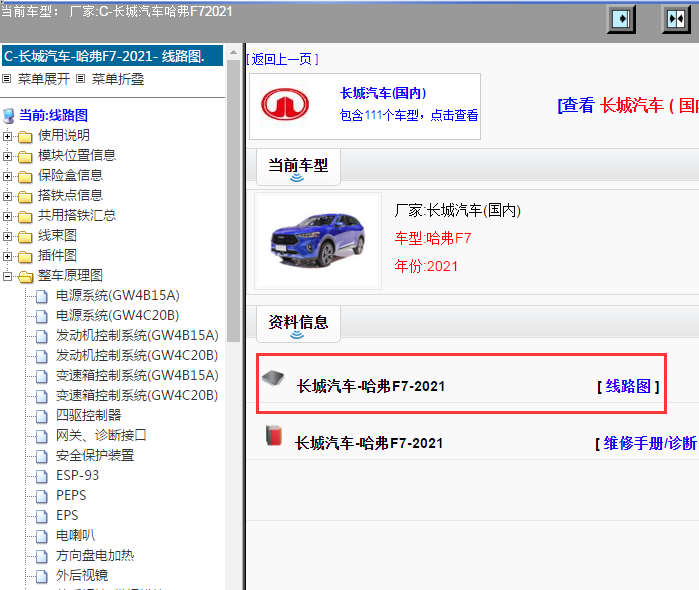
Task: Select the 资料信息 tab header
Action: tap(298, 324)
